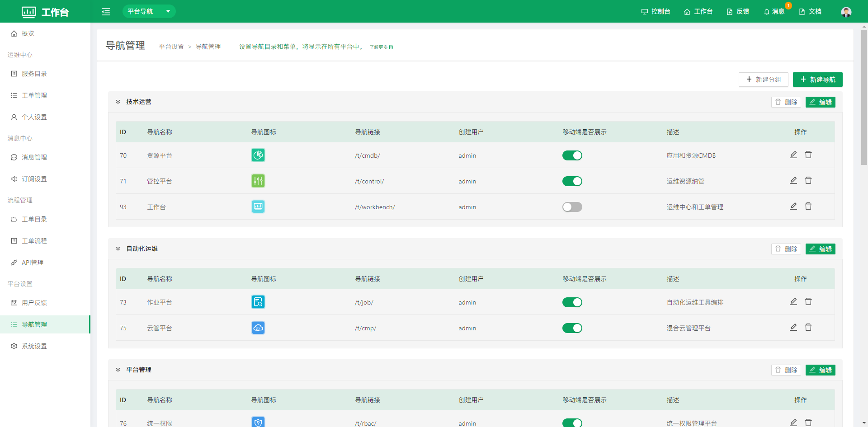Edit the 工作台 navigation row
This screenshot has height=427, width=868.
tap(793, 206)
